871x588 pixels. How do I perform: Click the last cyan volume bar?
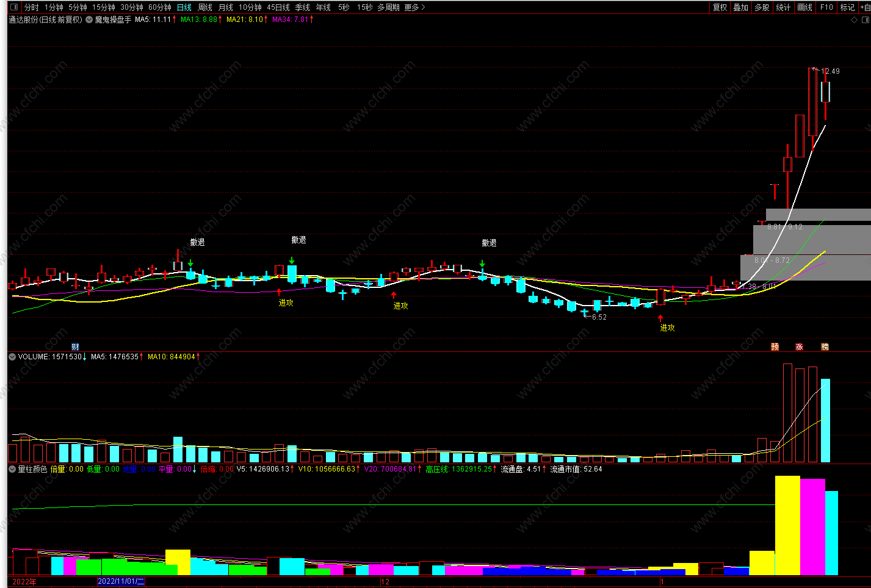[x=825, y=420]
